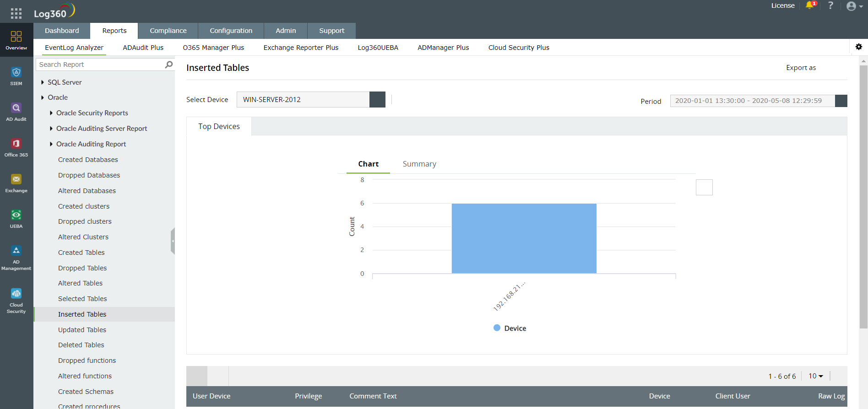This screenshot has width=868, height=409.
Task: Click the Log360 logo
Action: 54,11
